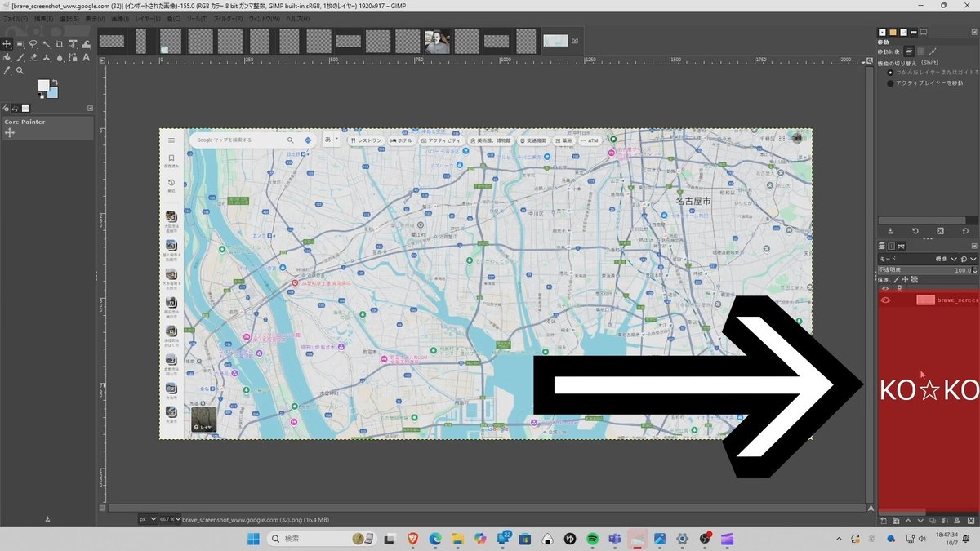Open the ファイル(F) menu
Image resolution: width=980 pixels, height=551 pixels.
[16, 18]
